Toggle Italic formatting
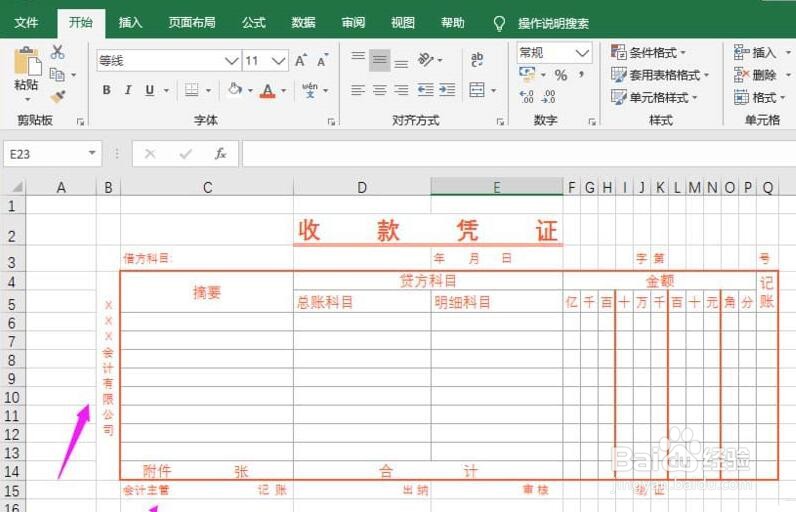This screenshot has height=512, width=796. [x=128, y=90]
